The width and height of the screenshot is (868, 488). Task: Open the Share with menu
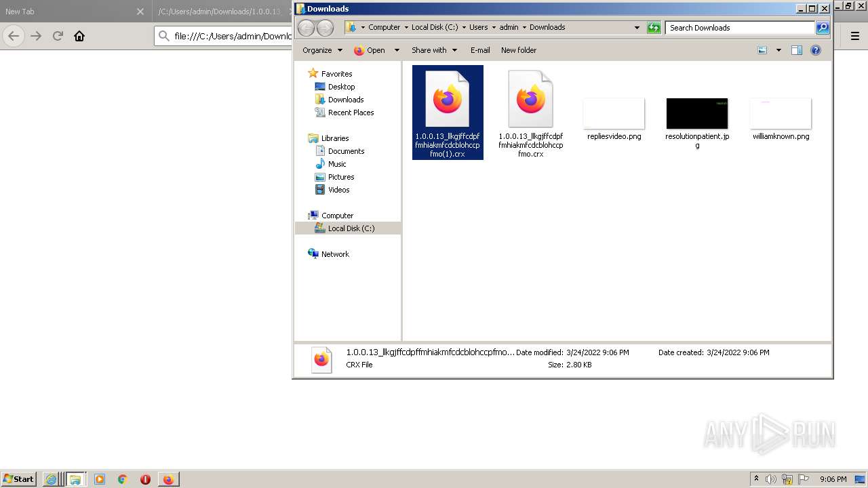434,50
